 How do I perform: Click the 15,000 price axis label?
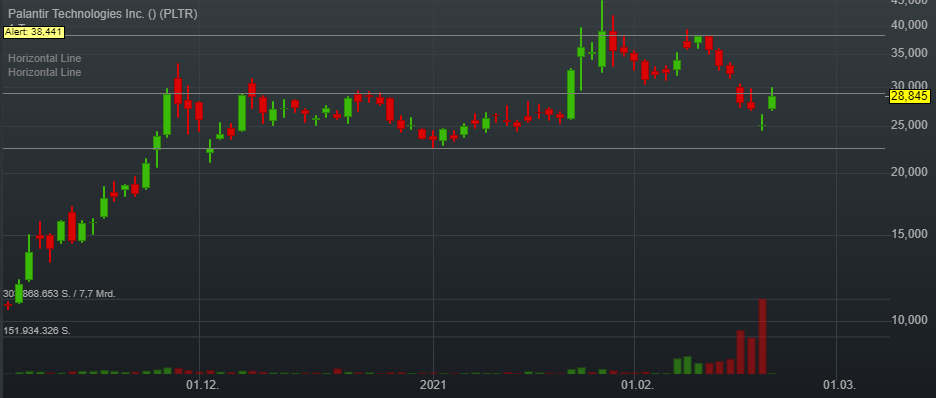910,235
